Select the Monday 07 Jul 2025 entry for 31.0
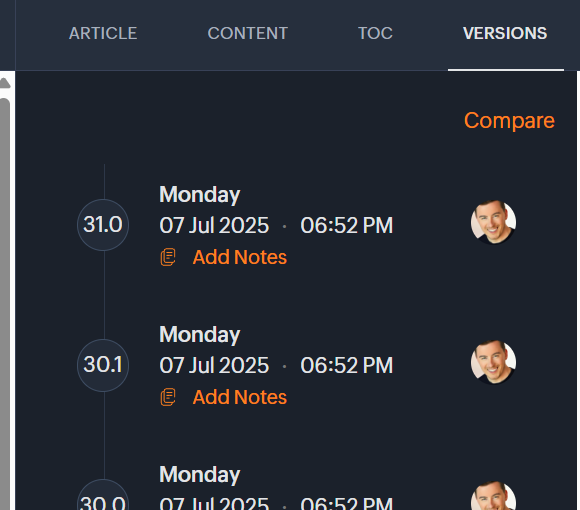 pyautogui.click(x=276, y=210)
